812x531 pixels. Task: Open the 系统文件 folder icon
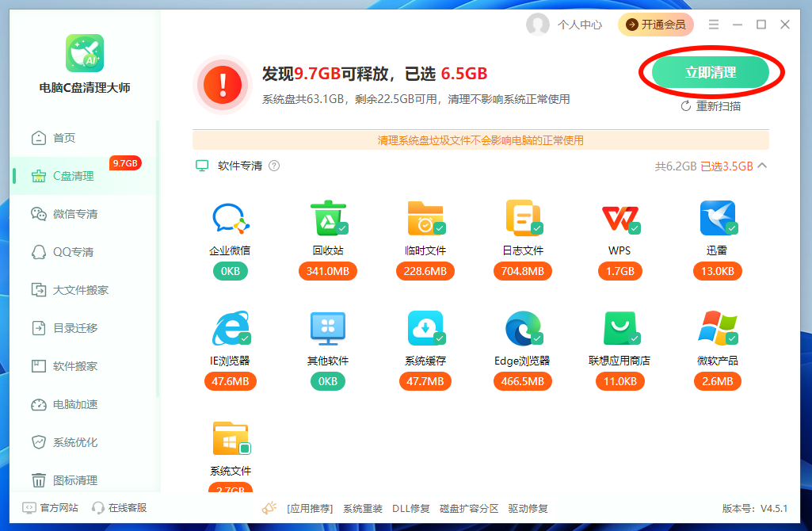[231, 438]
